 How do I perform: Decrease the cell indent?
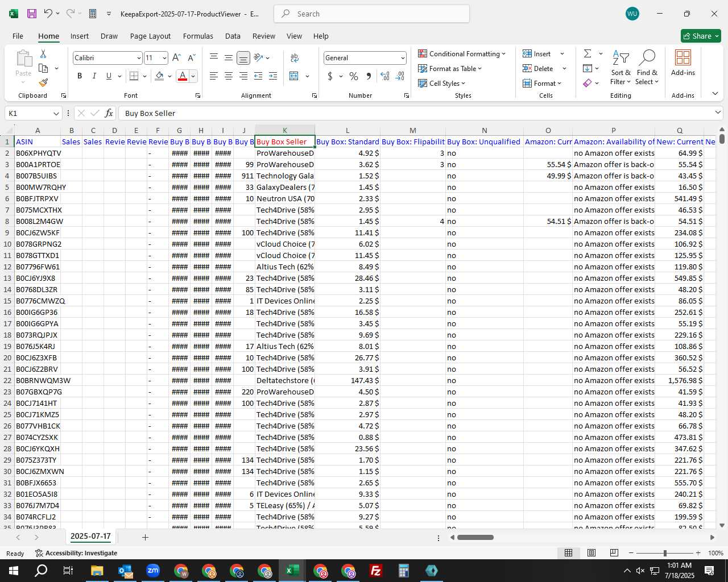click(x=258, y=76)
